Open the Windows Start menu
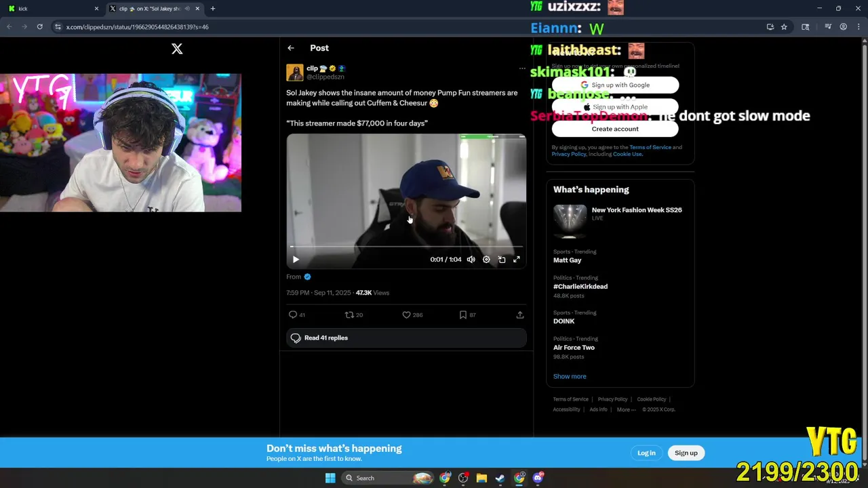This screenshot has height=488, width=868. coord(330,478)
